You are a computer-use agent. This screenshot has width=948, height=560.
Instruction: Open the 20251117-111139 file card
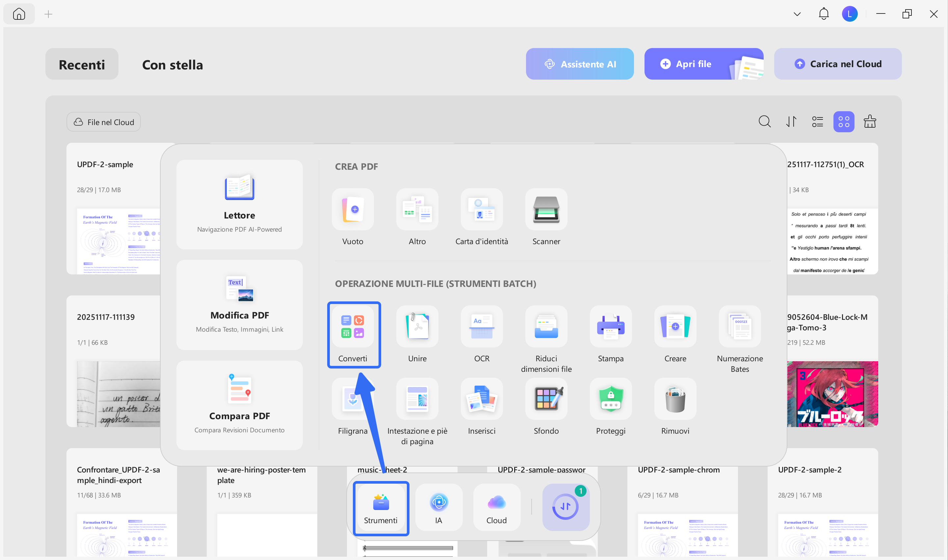click(113, 361)
